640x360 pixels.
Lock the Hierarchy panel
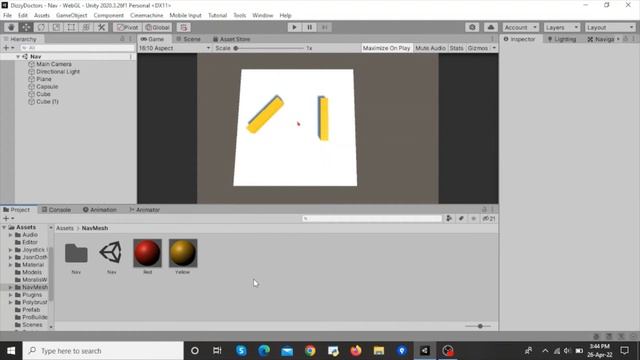122,39
